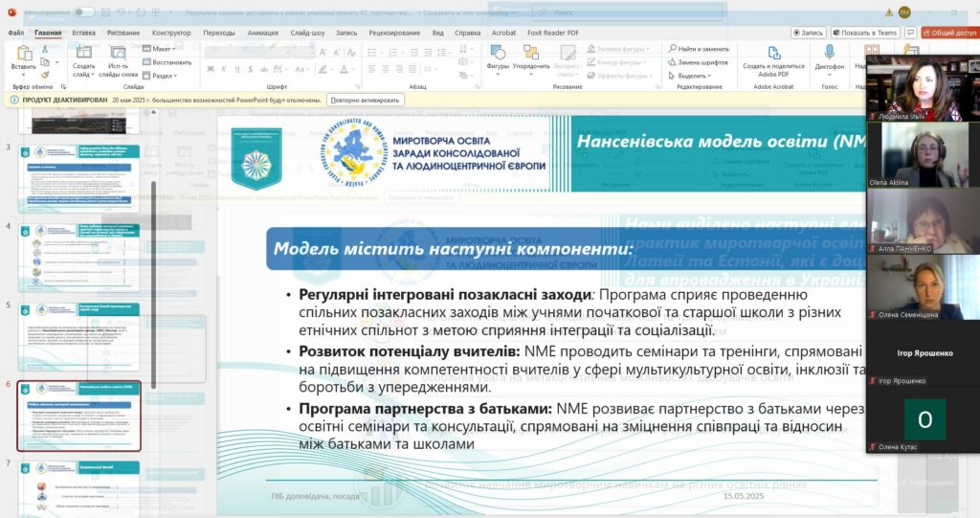Screen dimensions: 980x518
Task: Select slide 7 thumbnail
Action: coord(78,489)
